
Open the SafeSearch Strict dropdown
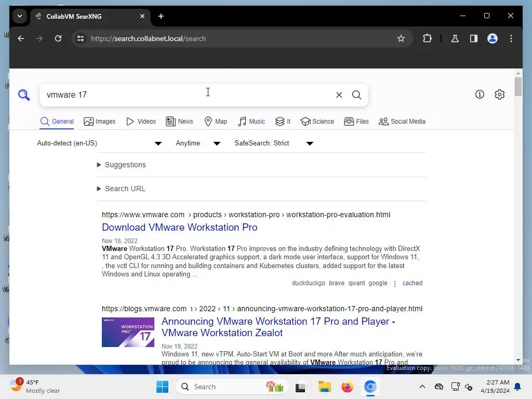click(274, 143)
